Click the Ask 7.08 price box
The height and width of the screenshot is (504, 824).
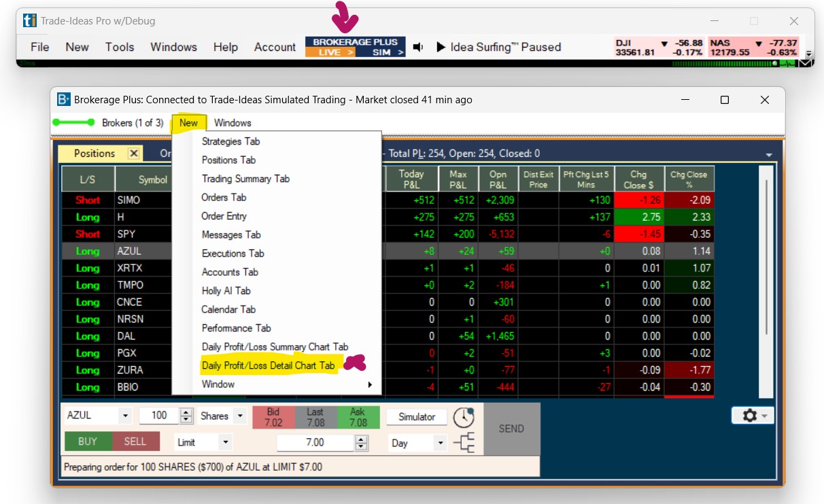point(358,417)
